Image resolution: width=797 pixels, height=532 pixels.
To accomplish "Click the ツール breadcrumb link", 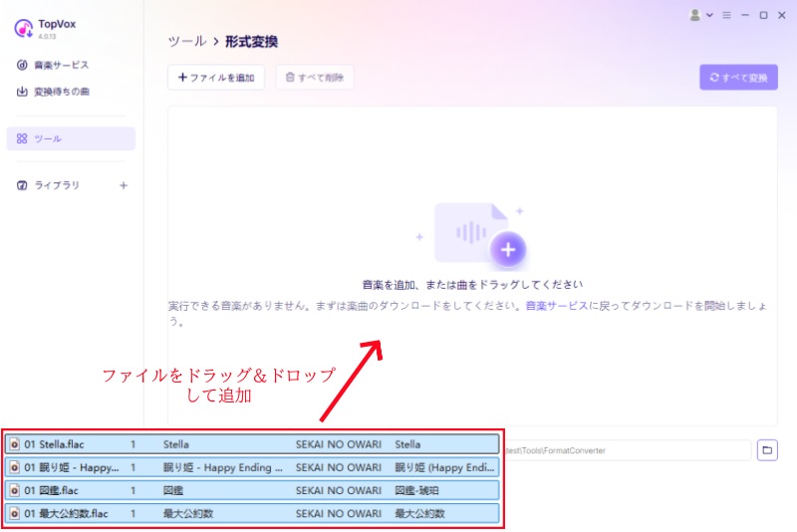I will 187,41.
